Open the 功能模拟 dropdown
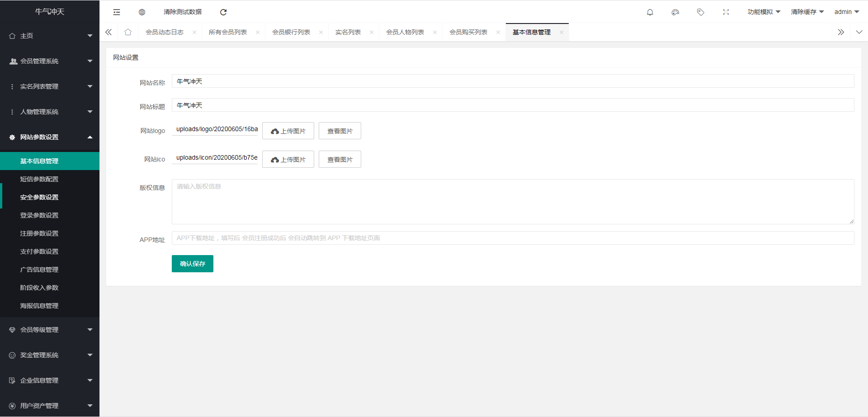This screenshot has height=417, width=868. tap(764, 12)
